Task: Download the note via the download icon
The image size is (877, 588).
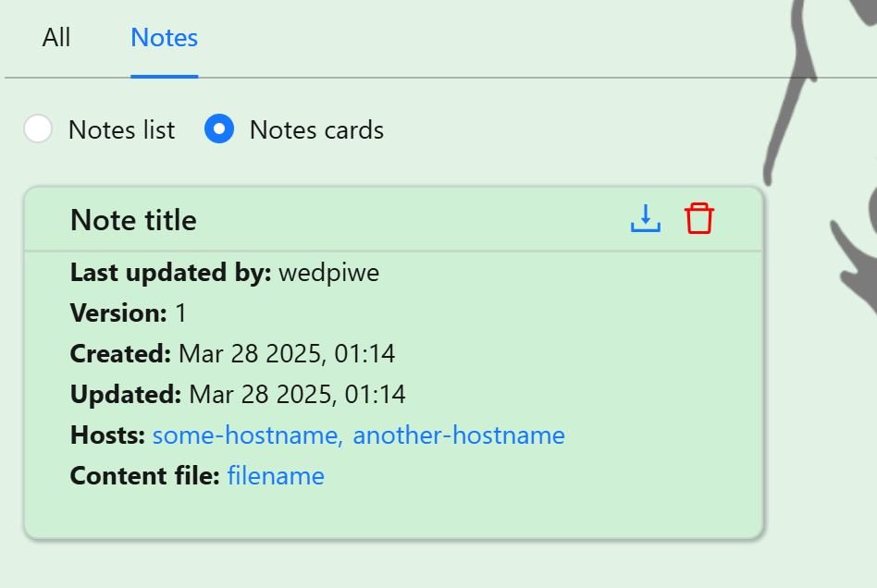Action: pos(646,218)
